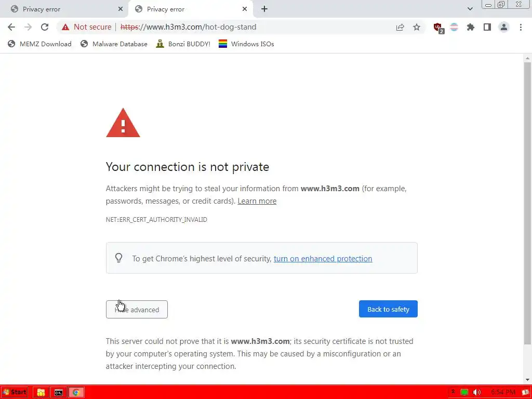
Task: Open the user profile avatar
Action: click(x=504, y=27)
